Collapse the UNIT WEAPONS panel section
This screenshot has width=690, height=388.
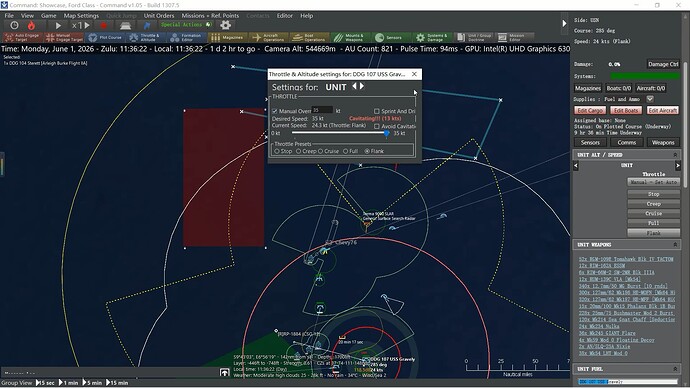point(675,245)
